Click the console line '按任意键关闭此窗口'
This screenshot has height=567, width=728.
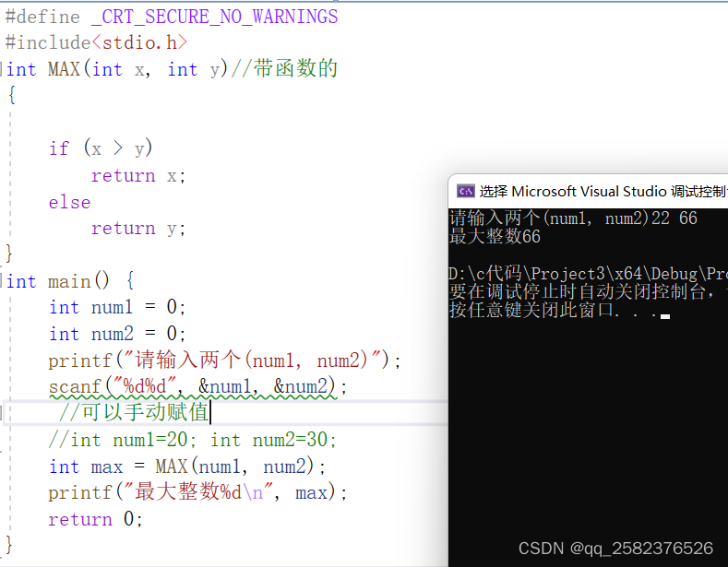pyautogui.click(x=559, y=310)
